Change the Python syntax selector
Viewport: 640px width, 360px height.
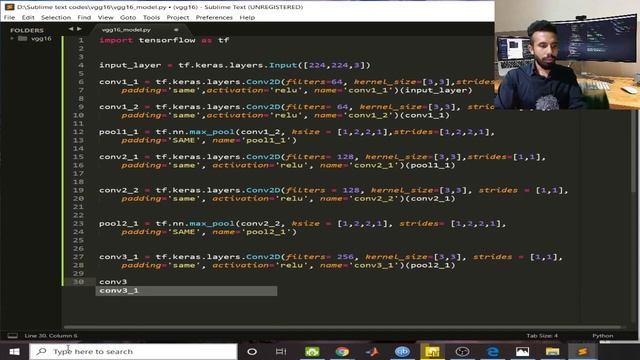602,336
